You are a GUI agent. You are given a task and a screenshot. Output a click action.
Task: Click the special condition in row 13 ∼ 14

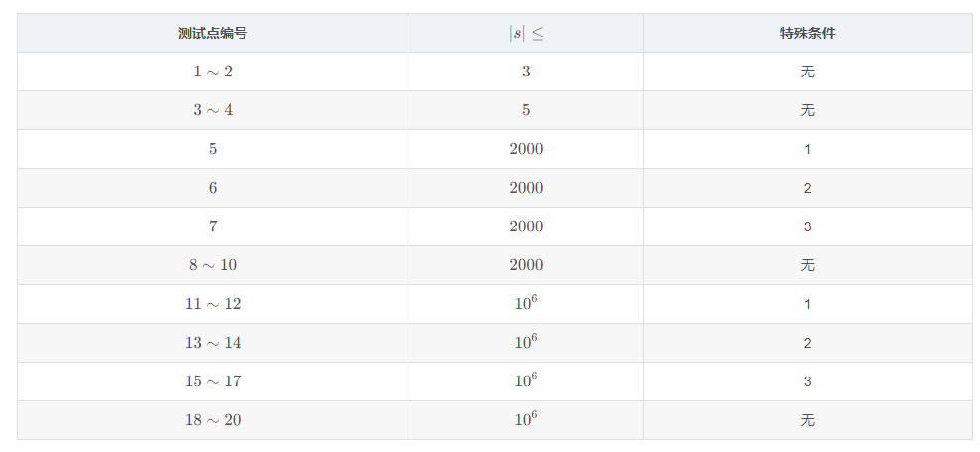807,343
